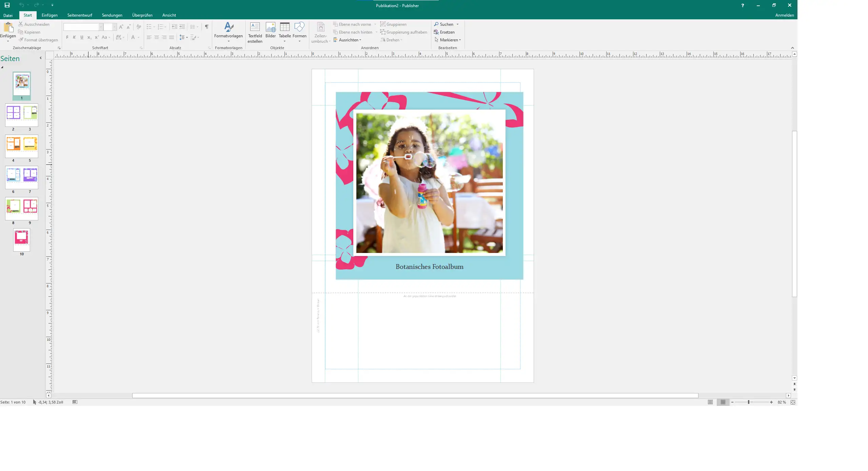Click the save icon in title bar
The height and width of the screenshot is (471, 868).
[7, 5]
